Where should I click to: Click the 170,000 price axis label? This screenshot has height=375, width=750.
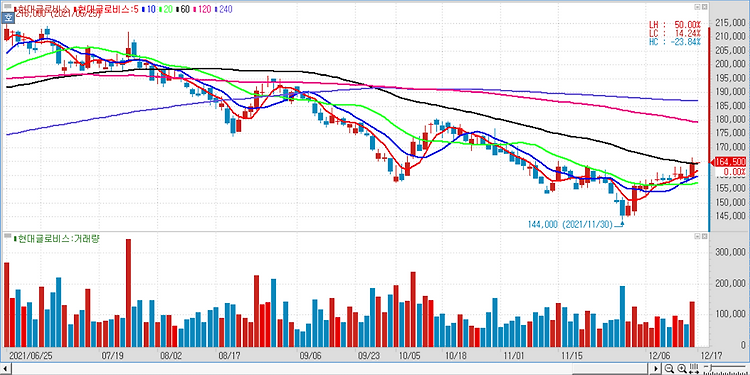click(x=729, y=147)
